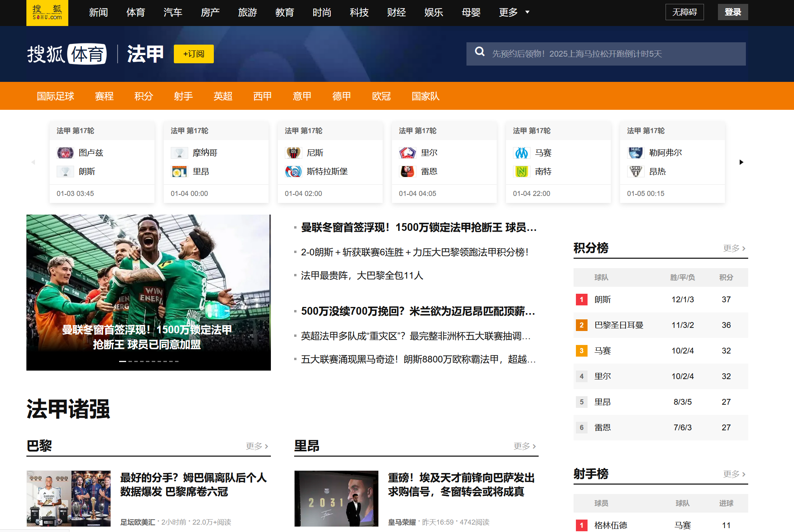This screenshot has width=794, height=532.
Task: Switch to the 英超 tab
Action: pos(223,96)
